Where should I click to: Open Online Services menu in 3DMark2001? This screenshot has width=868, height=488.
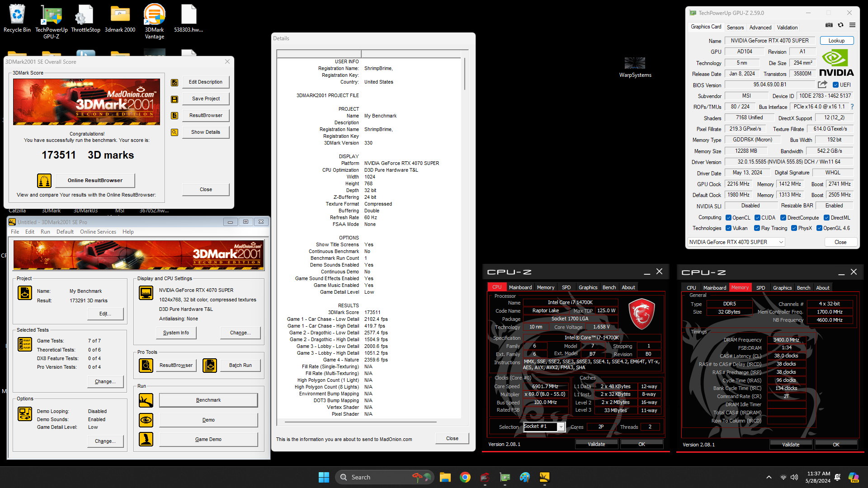[98, 232]
